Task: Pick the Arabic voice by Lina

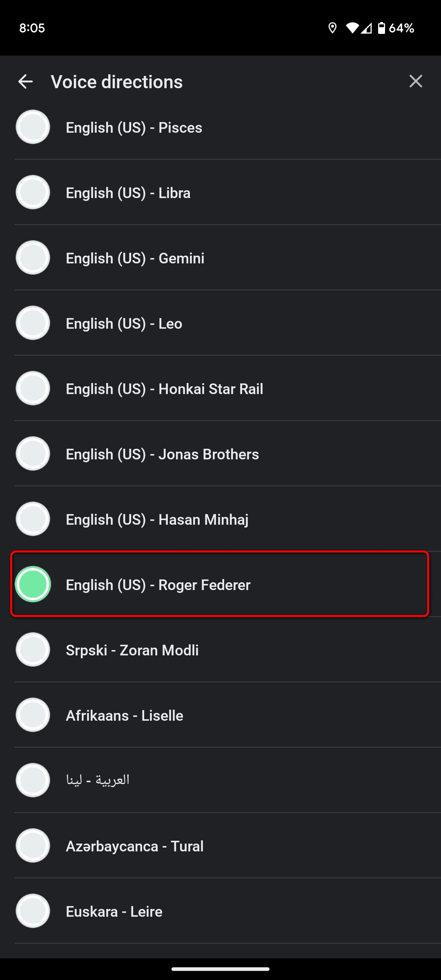Action: [33, 780]
